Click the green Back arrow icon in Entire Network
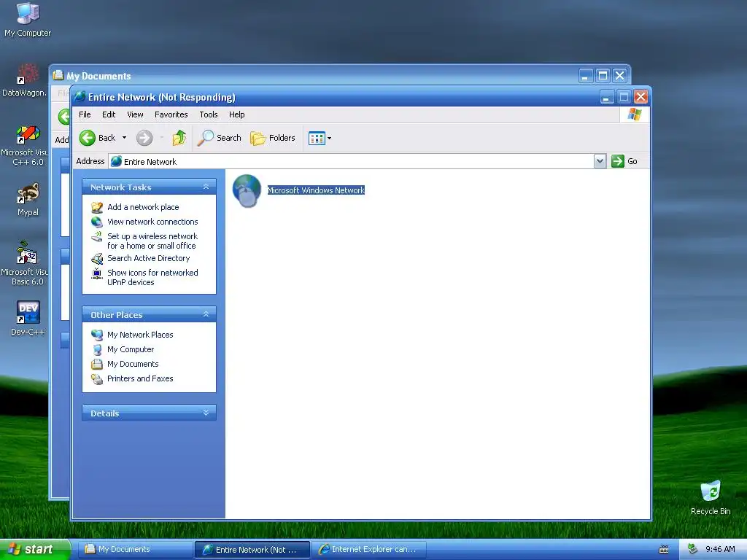747x560 pixels. (x=88, y=138)
